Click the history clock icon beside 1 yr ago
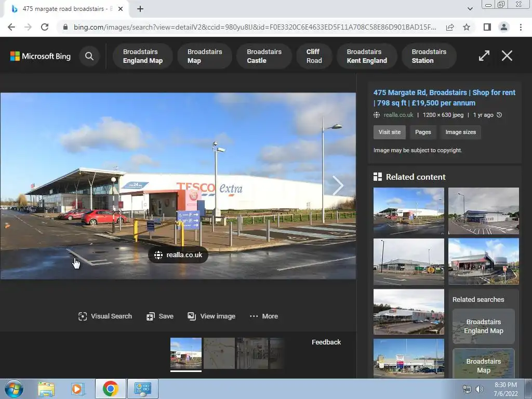The height and width of the screenshot is (399, 532). tap(499, 115)
